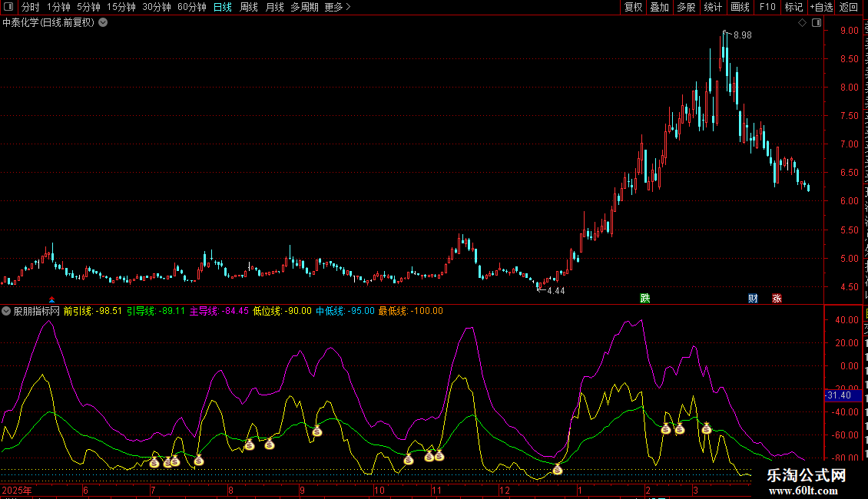The image size is (868, 499).
Task: Click month 10 on date axis
Action: (379, 490)
